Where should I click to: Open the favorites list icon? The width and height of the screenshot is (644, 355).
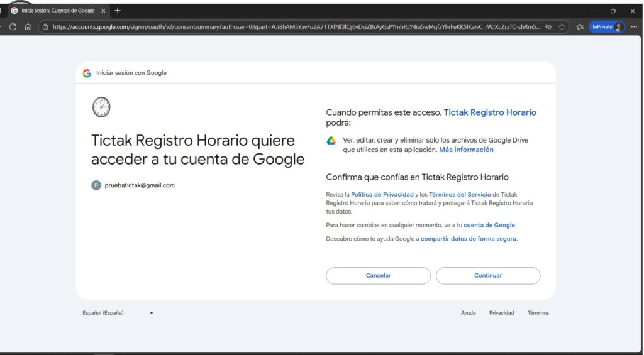579,27
